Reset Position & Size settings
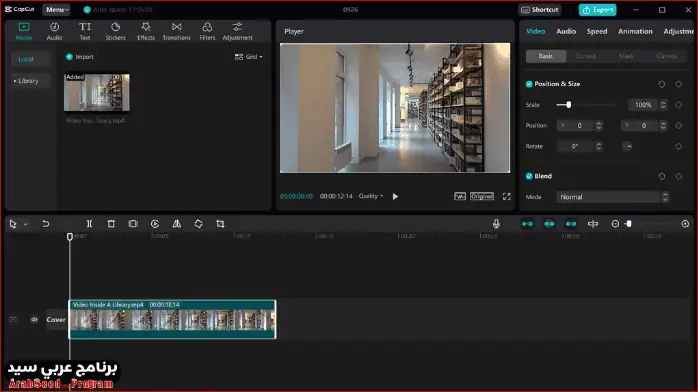 pyautogui.click(x=661, y=84)
